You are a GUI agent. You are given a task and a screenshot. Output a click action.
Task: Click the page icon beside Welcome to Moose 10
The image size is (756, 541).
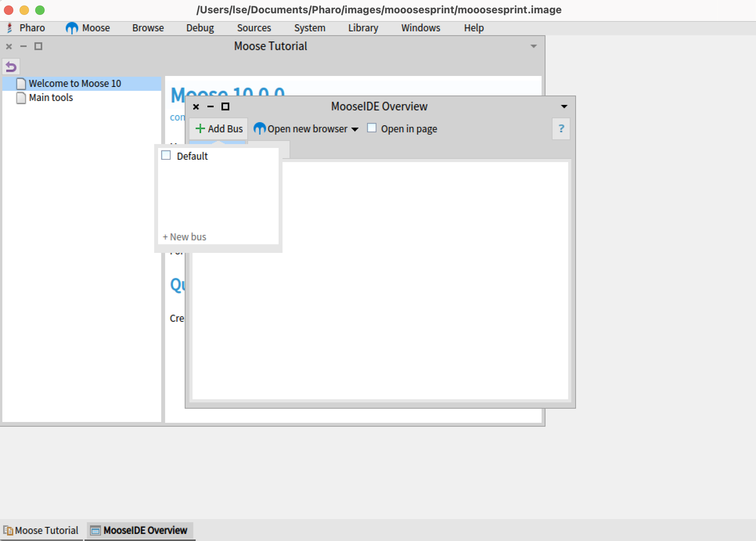[x=22, y=83]
